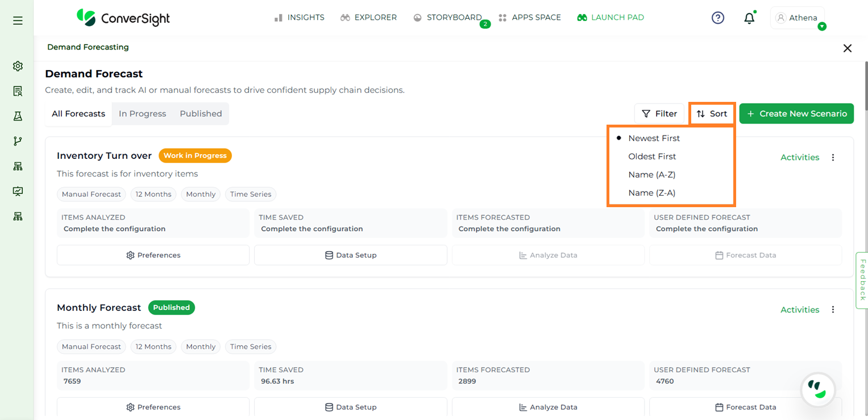The width and height of the screenshot is (868, 420).
Task: Switch to the In Progress tab
Action: 142,114
